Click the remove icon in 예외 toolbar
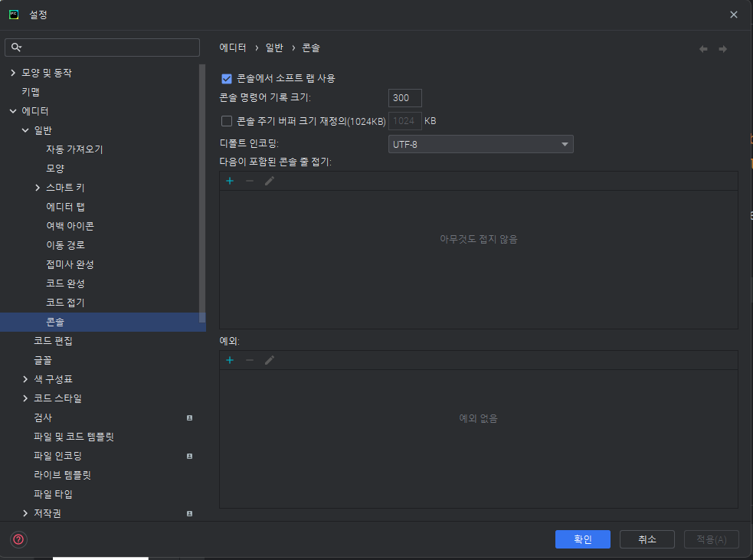Screen dimensions: 753x560 (249, 360)
